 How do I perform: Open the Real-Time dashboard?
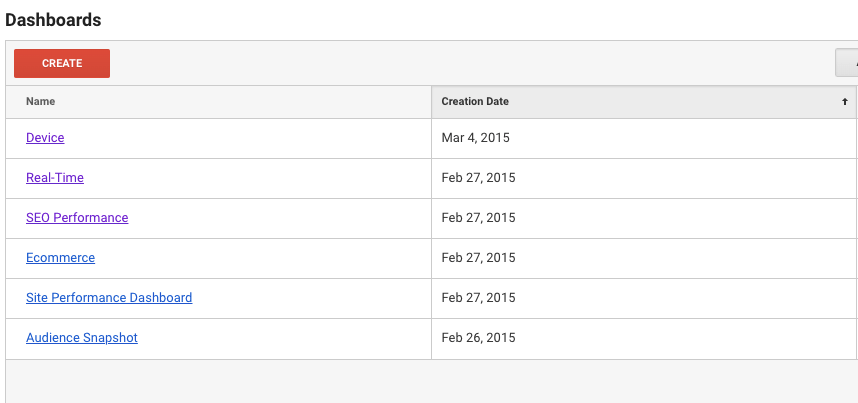(x=55, y=178)
